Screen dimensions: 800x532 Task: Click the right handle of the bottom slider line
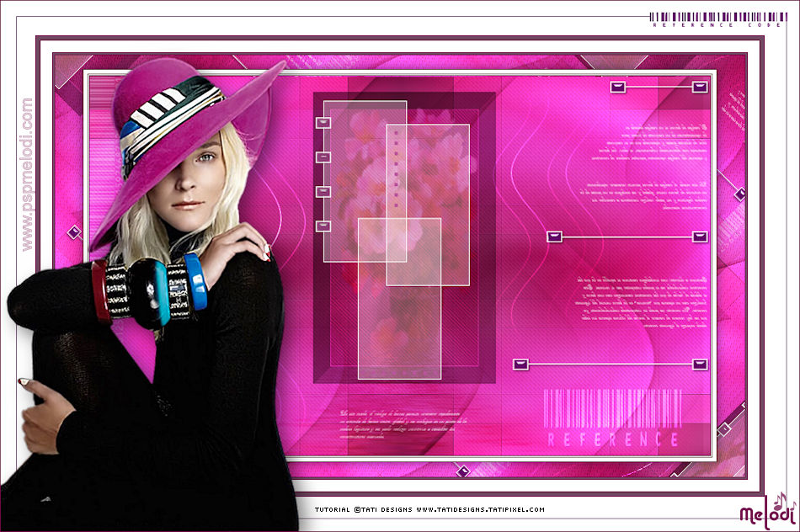(700, 364)
